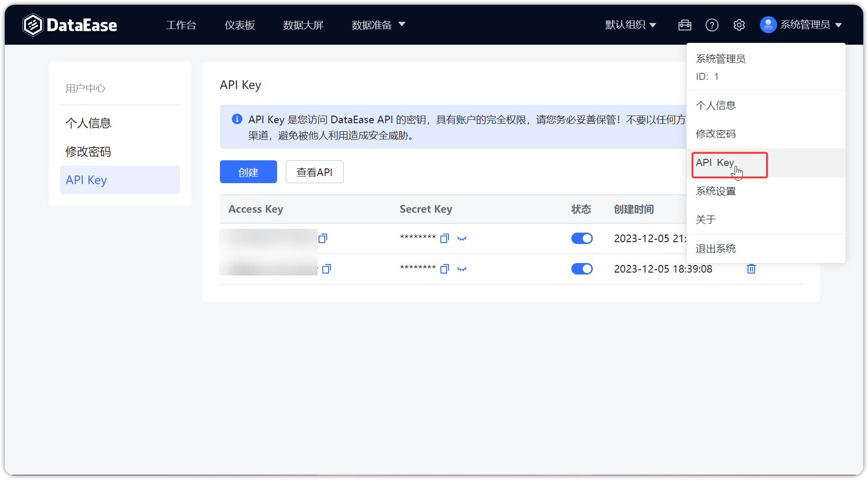
Task: Delete the key created 18:39:08
Action: pos(751,269)
